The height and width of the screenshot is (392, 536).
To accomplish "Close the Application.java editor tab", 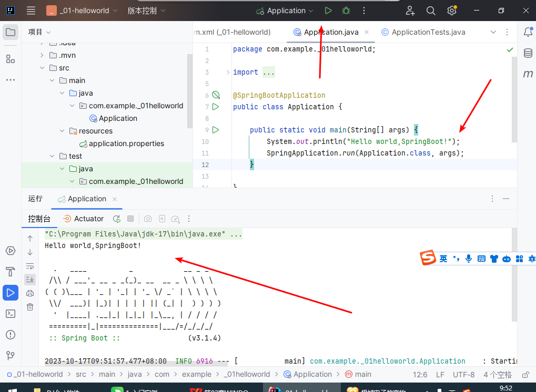I will [x=367, y=32].
